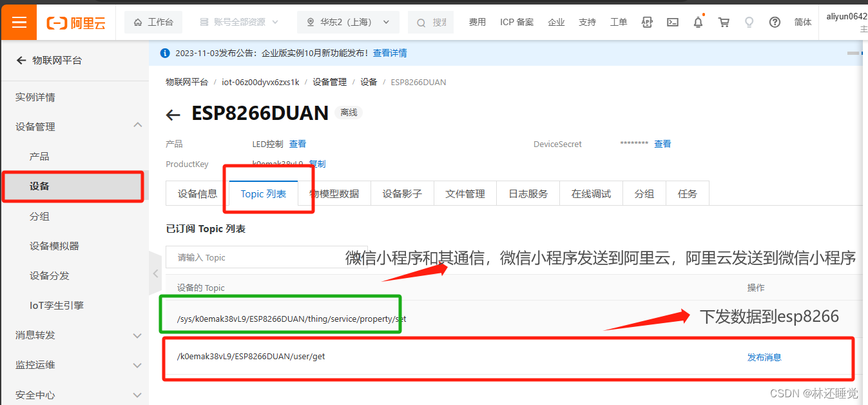Switch to 任务 tab
Image resolution: width=868 pixels, height=405 pixels.
click(688, 193)
